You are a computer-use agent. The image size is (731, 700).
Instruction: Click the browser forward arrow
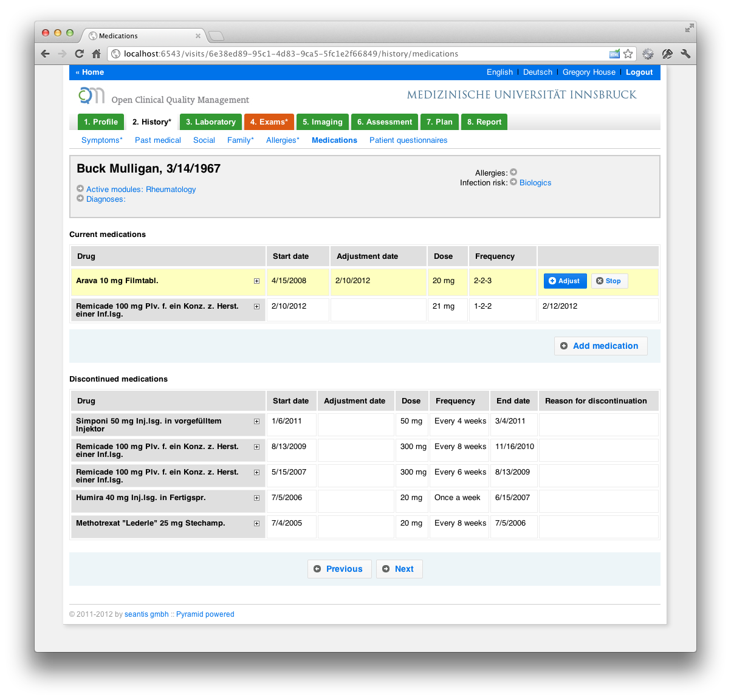pos(62,53)
